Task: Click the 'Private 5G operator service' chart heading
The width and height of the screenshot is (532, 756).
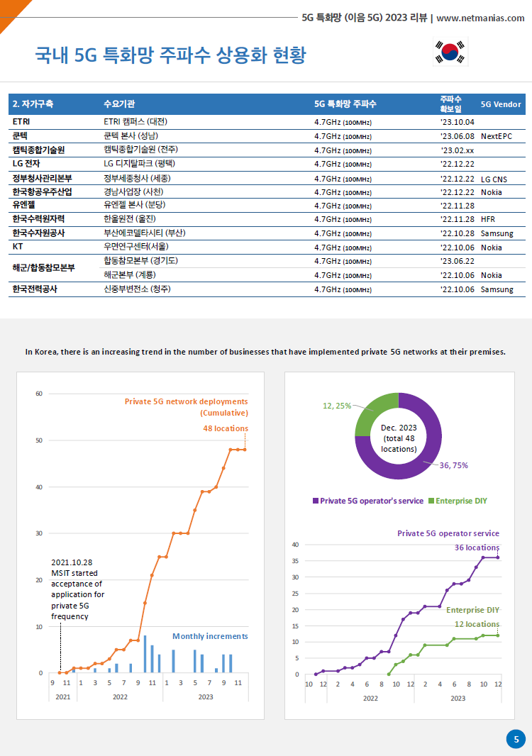Action: point(448,533)
